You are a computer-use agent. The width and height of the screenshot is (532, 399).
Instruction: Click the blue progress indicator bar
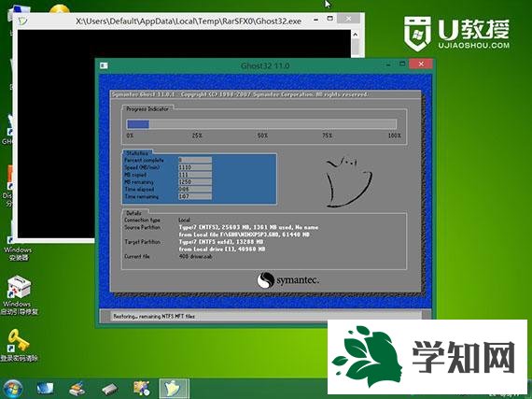138,124
